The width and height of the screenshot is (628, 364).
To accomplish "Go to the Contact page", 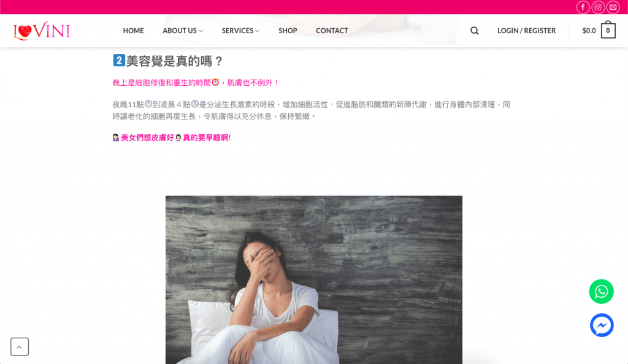I will [x=332, y=31].
